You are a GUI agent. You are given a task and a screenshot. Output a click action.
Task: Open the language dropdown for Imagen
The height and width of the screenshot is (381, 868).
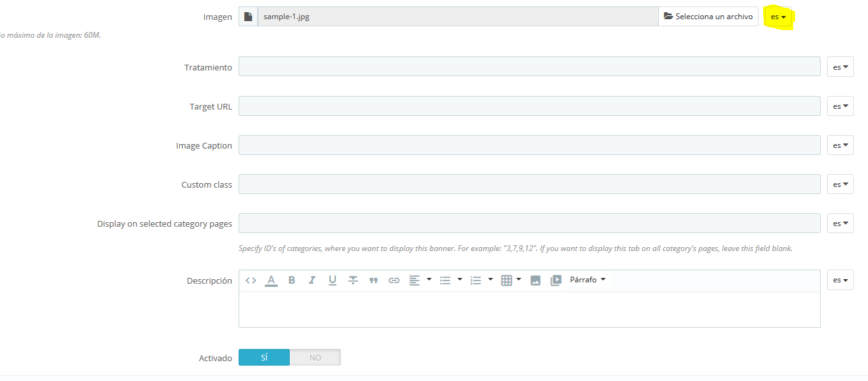(778, 17)
